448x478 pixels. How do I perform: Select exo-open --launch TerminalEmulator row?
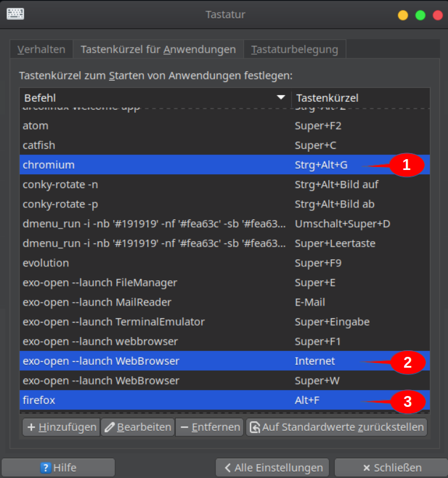click(225, 322)
